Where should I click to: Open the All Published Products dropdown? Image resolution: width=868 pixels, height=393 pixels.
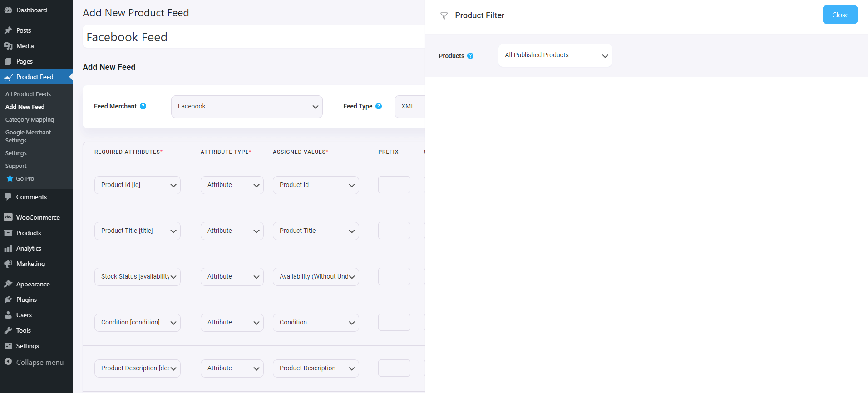pyautogui.click(x=555, y=55)
